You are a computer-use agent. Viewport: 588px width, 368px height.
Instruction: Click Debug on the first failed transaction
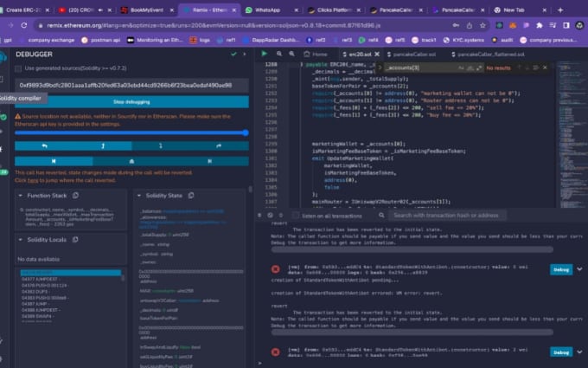click(x=561, y=269)
